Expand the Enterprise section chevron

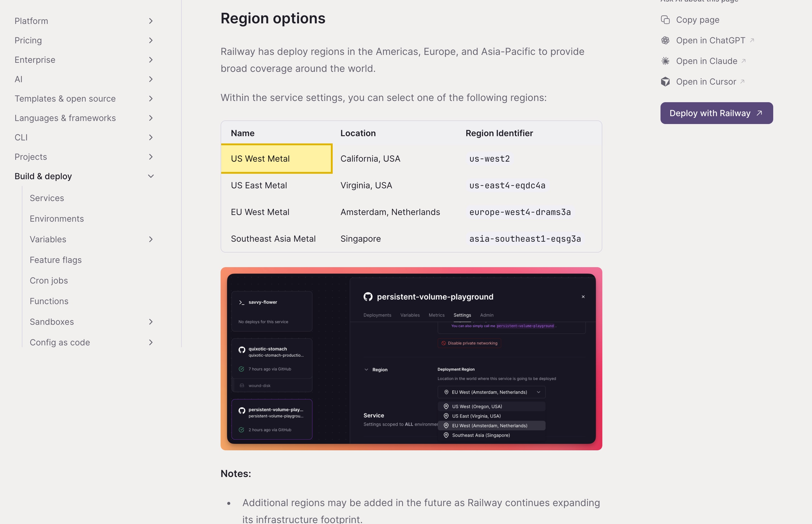pyautogui.click(x=151, y=60)
